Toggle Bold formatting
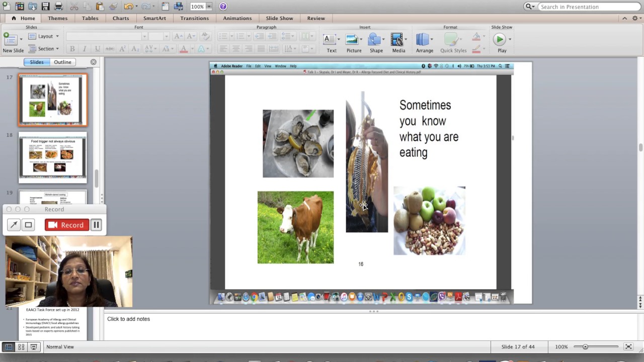The width and height of the screenshot is (644, 362). tap(72, 49)
